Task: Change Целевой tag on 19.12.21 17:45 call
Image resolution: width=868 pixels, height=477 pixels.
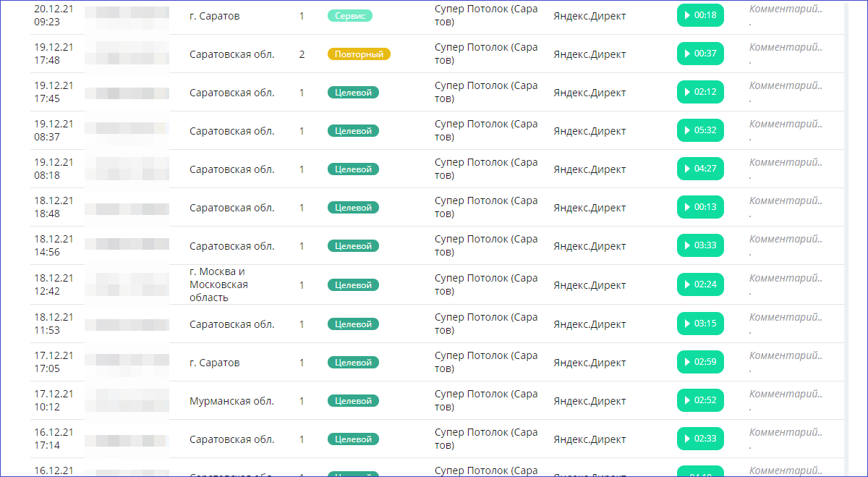Action: coord(353,93)
